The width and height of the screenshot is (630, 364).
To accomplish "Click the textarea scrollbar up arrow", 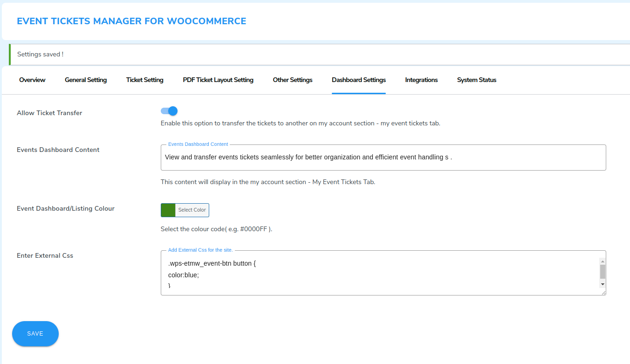I will coord(603,261).
